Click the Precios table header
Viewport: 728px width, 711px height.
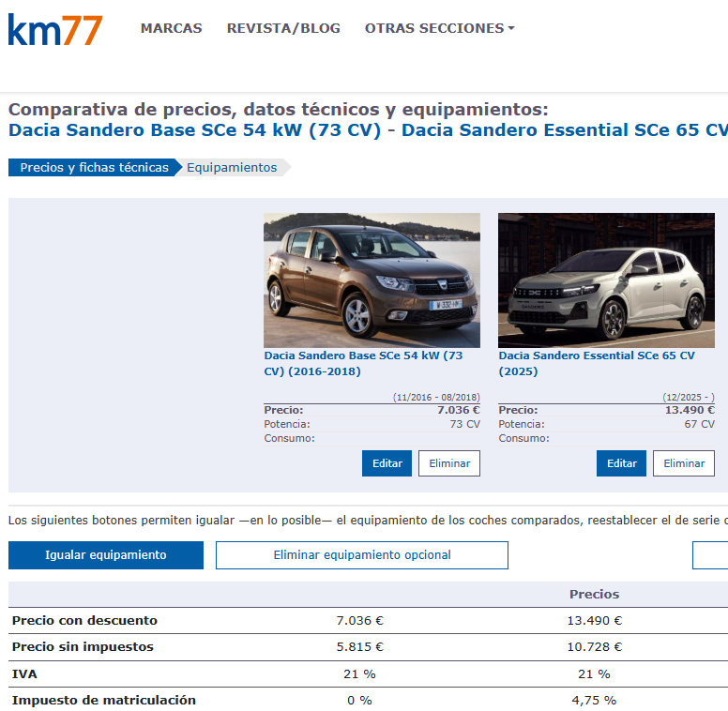pos(594,594)
